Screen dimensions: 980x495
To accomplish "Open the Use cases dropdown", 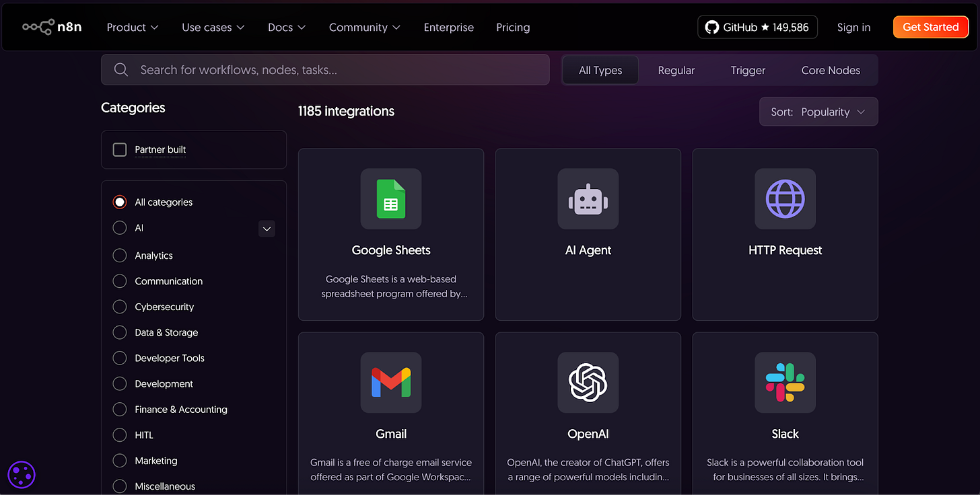I will [x=213, y=28].
